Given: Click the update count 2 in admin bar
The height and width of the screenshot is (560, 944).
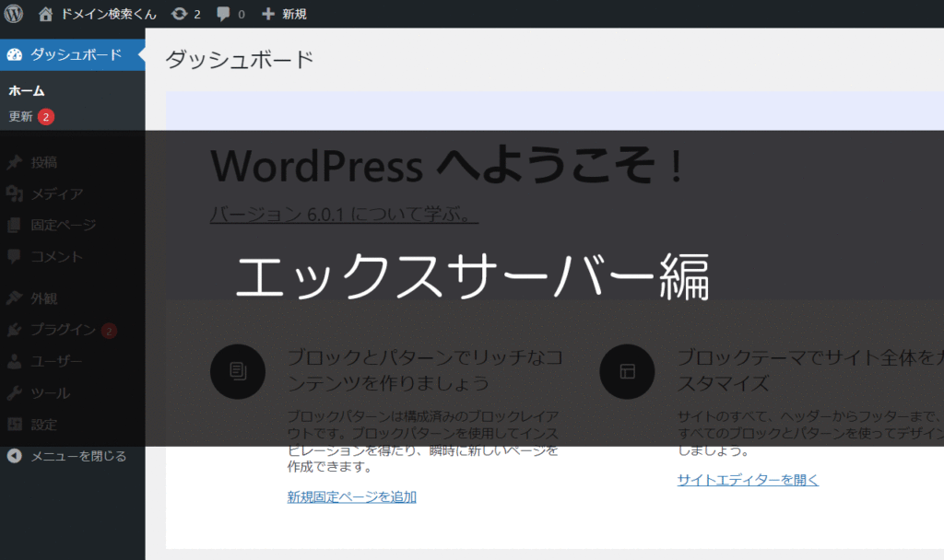Looking at the screenshot, I should click(x=197, y=15).
